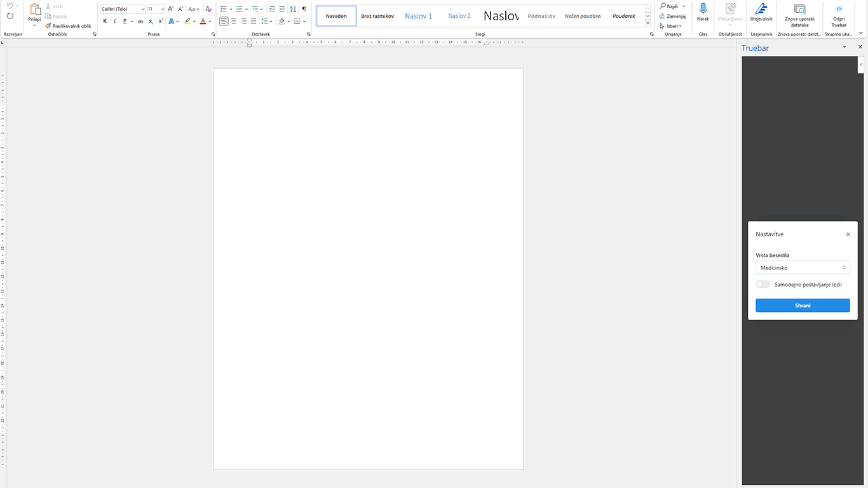The image size is (868, 488).
Task: Collapse the ribbon with chevron
Action: click(x=860, y=34)
